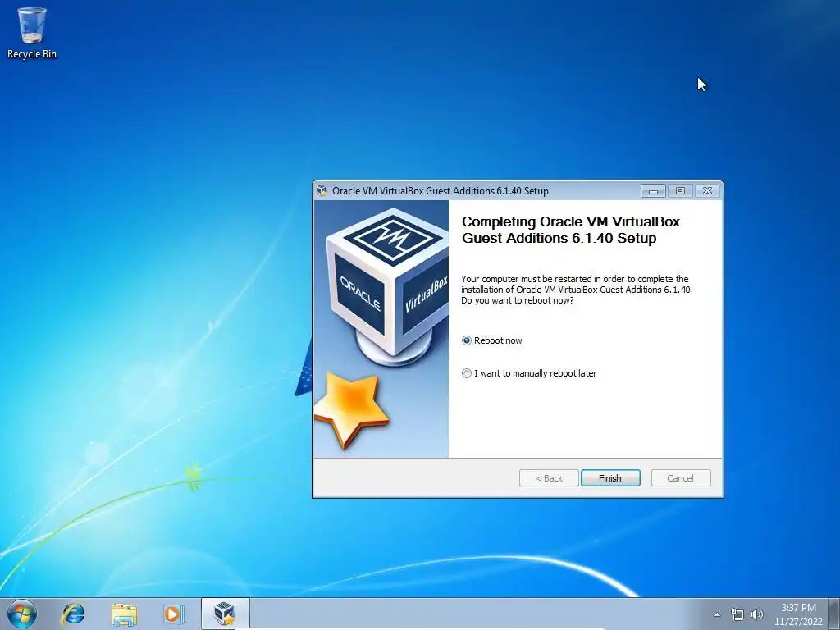
Task: Show hidden tray icons arrow
Action: click(717, 614)
